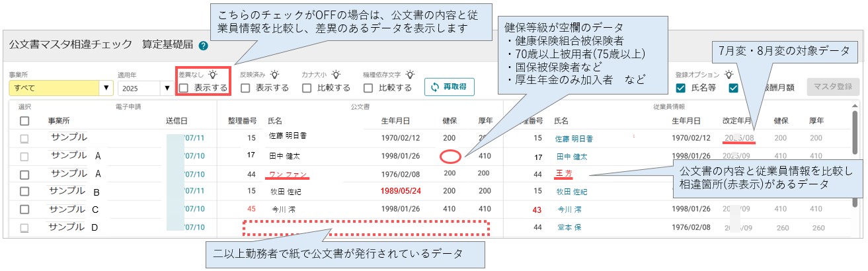Uncheck the 氏名等 registration option
Viewport: 868px width, 271px height.
click(x=680, y=87)
